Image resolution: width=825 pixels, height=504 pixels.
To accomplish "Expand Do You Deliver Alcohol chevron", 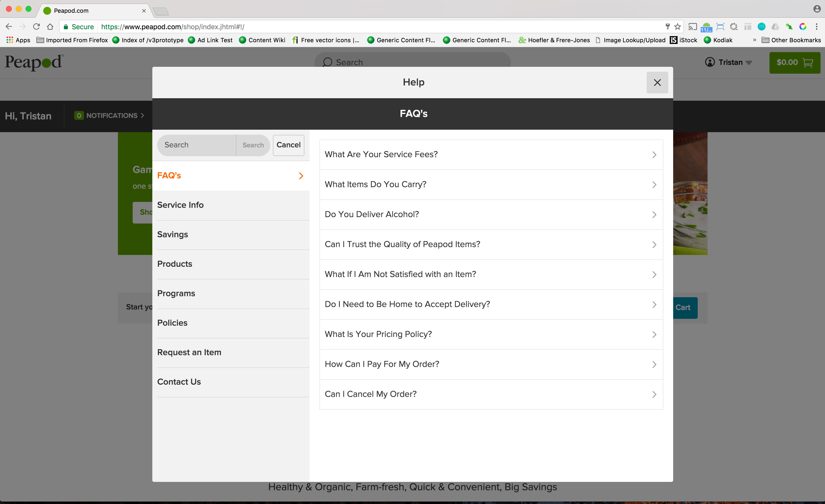I will [x=654, y=214].
